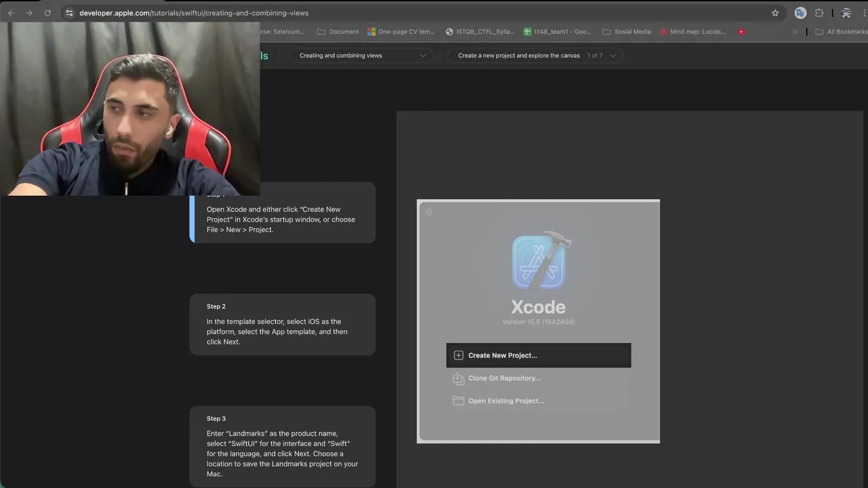Open the t148_team1 Google Sheets bookmark

point(557,31)
